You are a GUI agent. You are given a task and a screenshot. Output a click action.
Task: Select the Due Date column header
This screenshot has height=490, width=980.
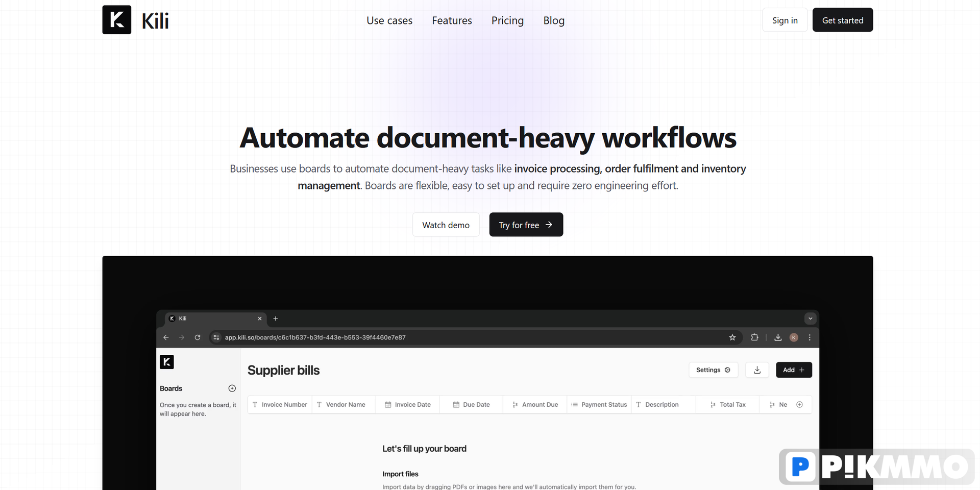point(471,405)
